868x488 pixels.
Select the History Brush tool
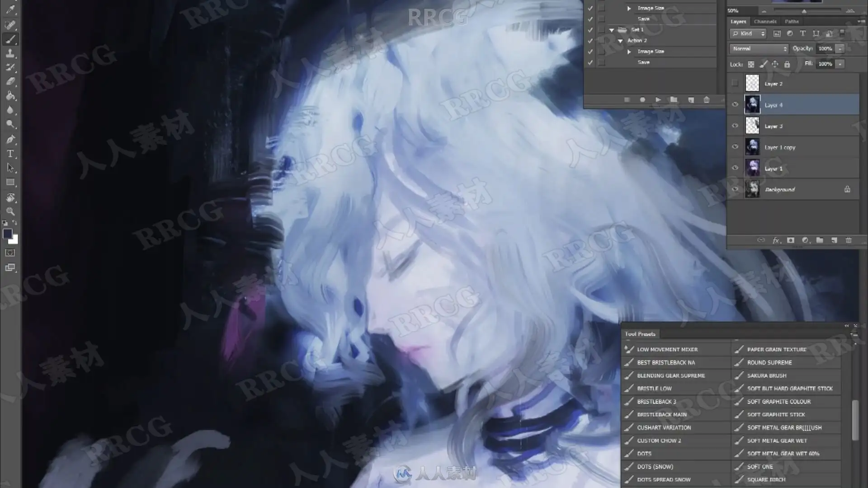tap(10, 67)
